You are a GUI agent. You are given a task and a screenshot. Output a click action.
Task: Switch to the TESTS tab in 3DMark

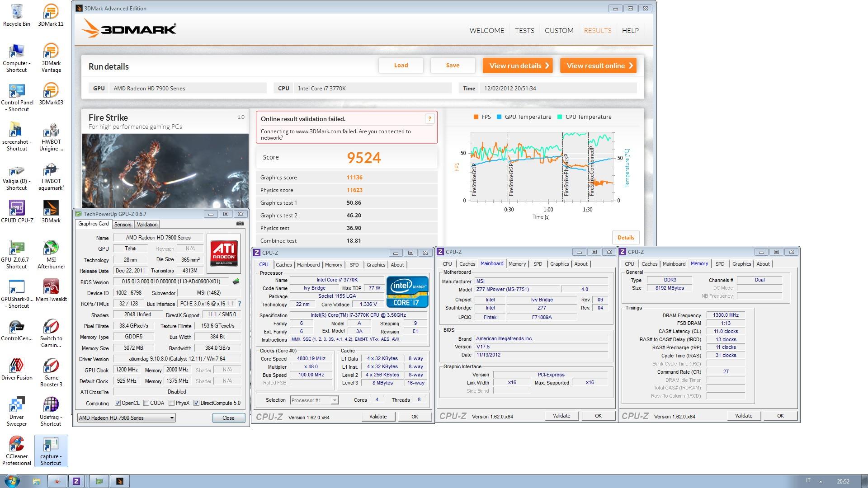pyautogui.click(x=524, y=31)
